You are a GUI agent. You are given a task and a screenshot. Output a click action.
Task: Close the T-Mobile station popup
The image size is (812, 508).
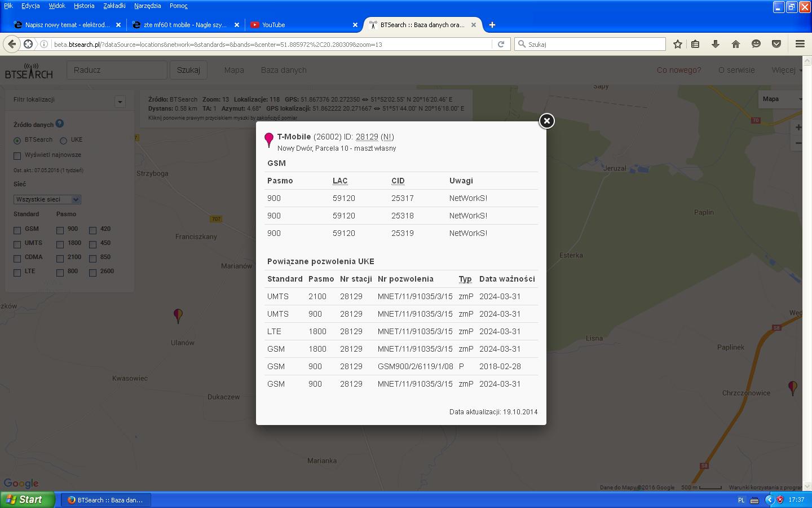tap(546, 121)
